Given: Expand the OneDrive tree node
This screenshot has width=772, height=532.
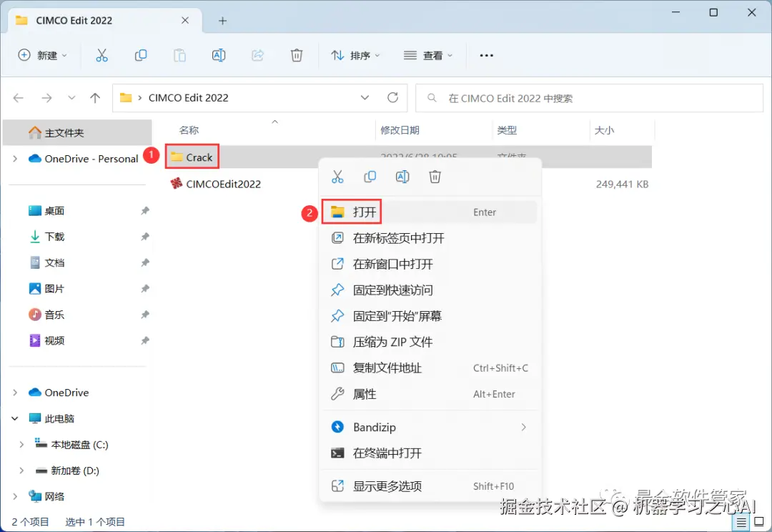Looking at the screenshot, I should click(x=15, y=393).
